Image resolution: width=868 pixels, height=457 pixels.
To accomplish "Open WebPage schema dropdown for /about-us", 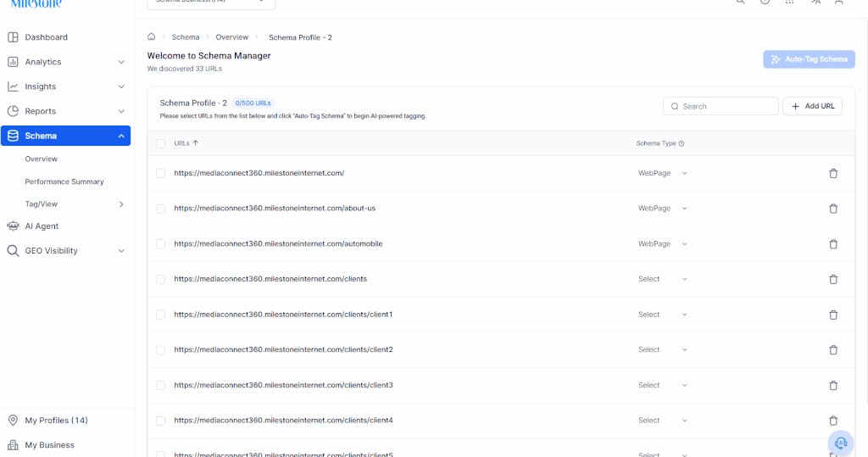I will pos(663,209).
